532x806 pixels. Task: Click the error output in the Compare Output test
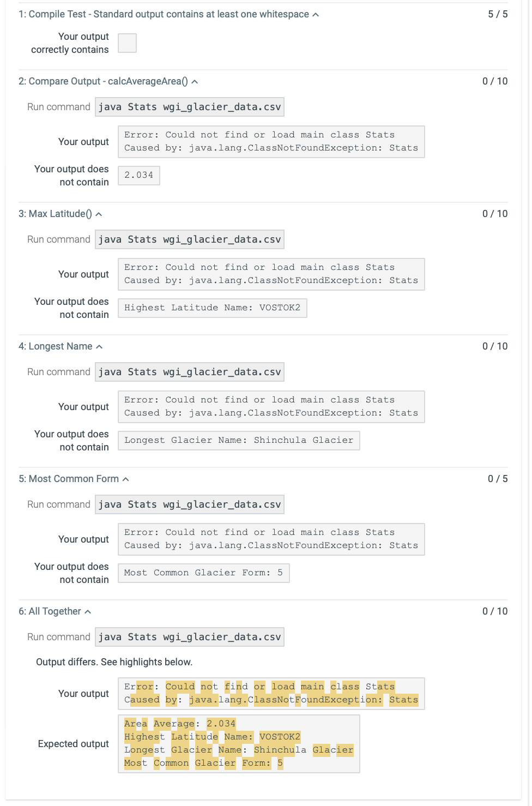(x=271, y=142)
